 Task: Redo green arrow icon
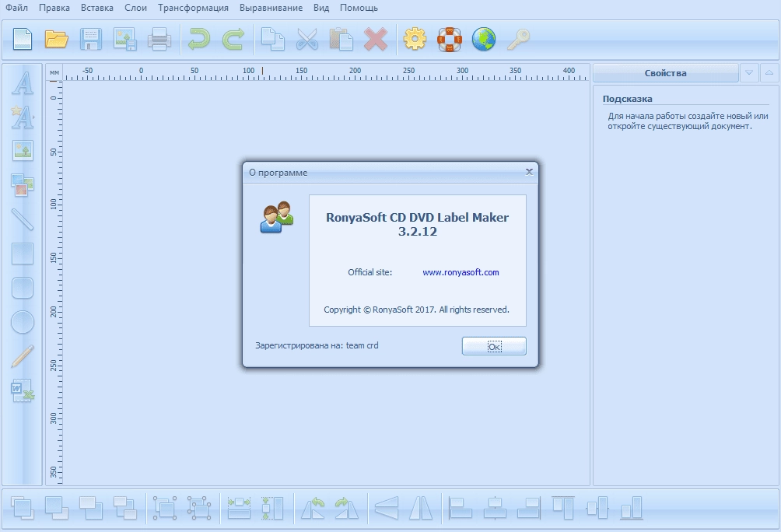point(233,39)
